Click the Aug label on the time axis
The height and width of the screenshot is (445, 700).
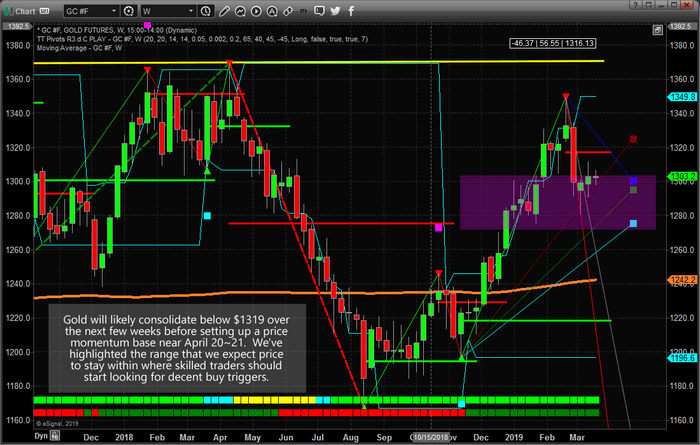coord(350,437)
